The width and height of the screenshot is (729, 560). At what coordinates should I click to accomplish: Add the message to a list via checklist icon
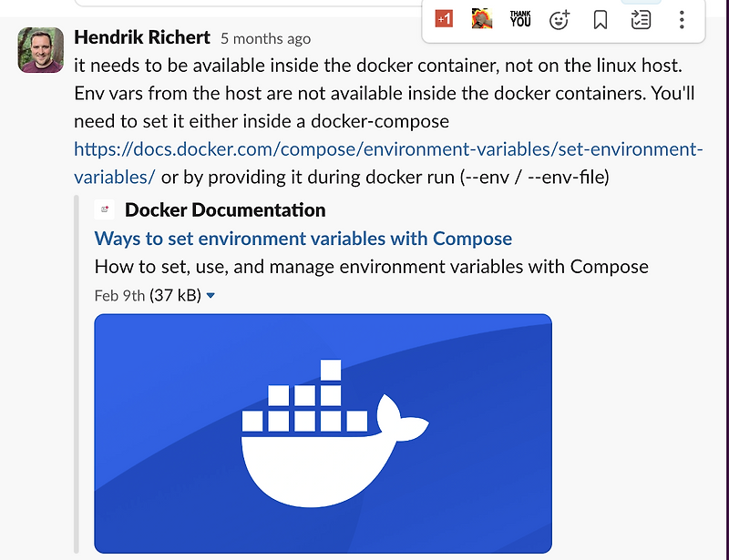[x=640, y=18]
